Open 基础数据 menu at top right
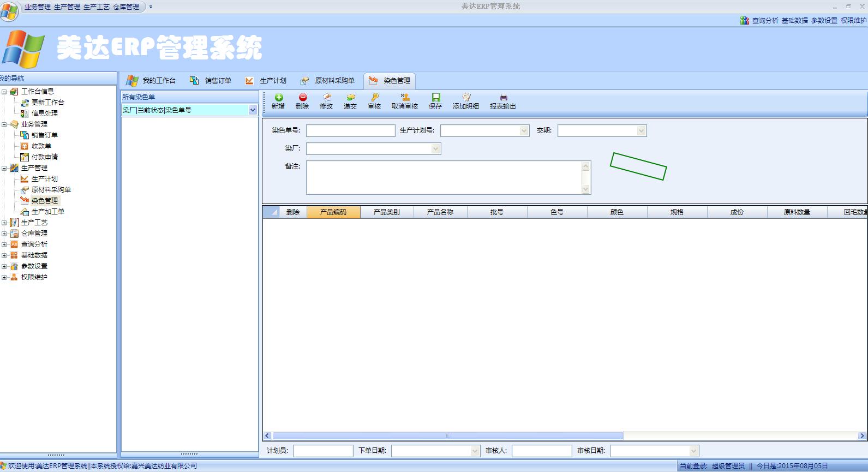 pos(795,21)
